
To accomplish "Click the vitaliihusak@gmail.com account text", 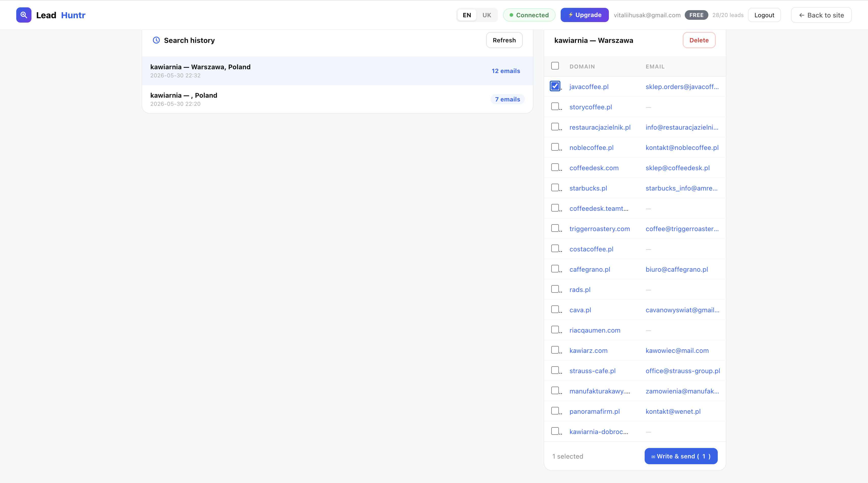I will (x=647, y=15).
